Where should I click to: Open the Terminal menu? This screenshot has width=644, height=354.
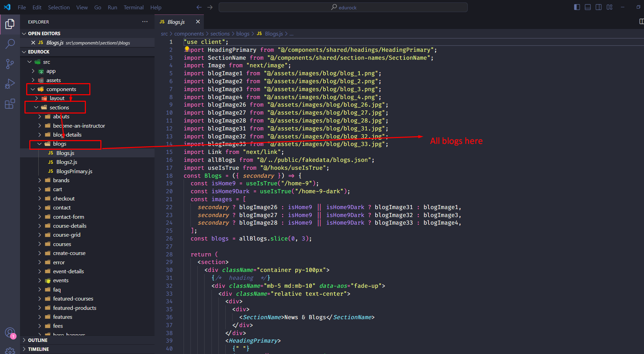point(133,7)
